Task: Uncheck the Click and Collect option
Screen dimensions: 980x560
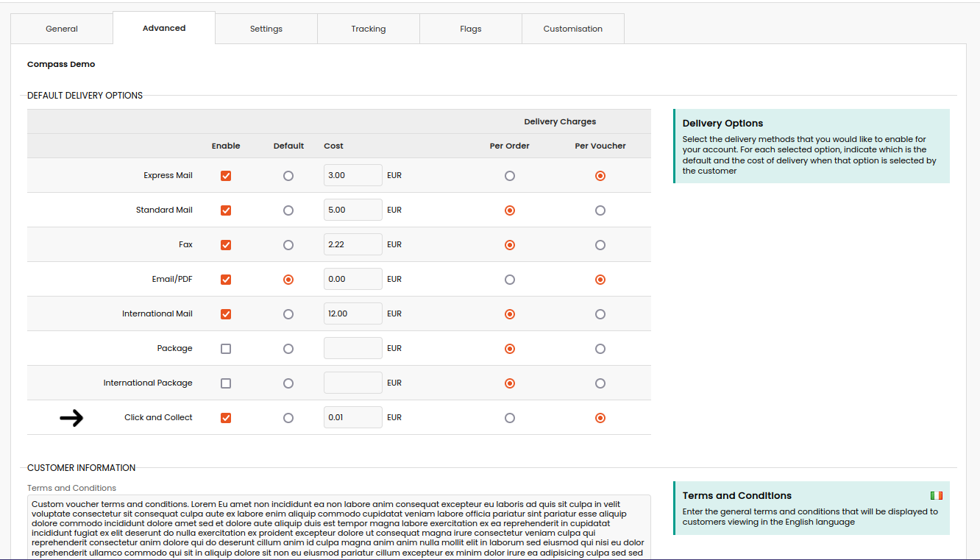Action: [x=226, y=418]
